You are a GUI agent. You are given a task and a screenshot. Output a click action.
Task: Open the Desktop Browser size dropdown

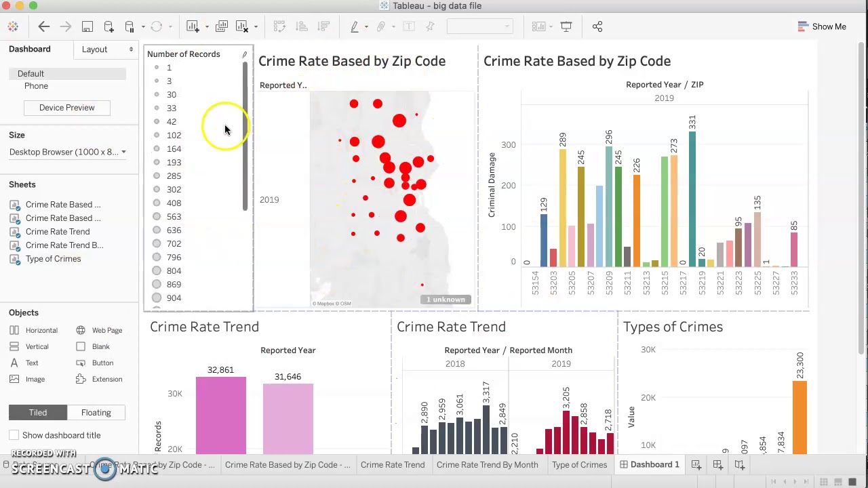(x=68, y=152)
